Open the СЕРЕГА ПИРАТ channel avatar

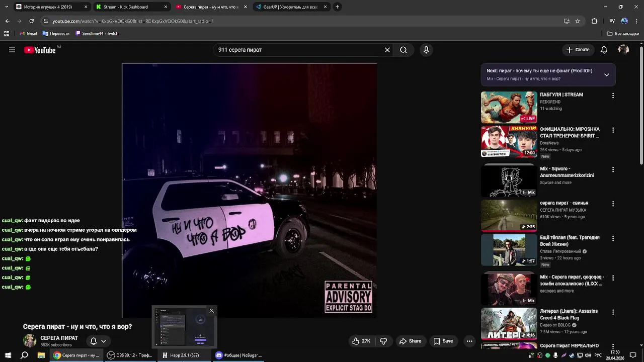tap(30, 341)
